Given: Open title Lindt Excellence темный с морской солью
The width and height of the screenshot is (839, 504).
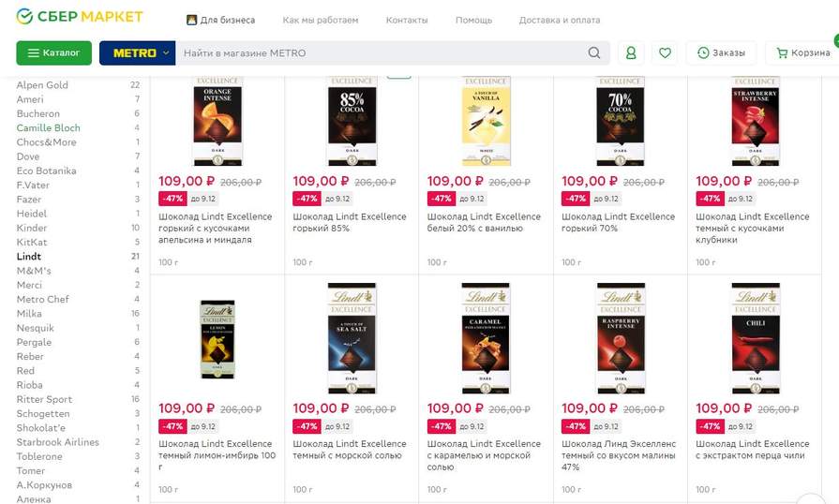Looking at the screenshot, I should tap(350, 450).
